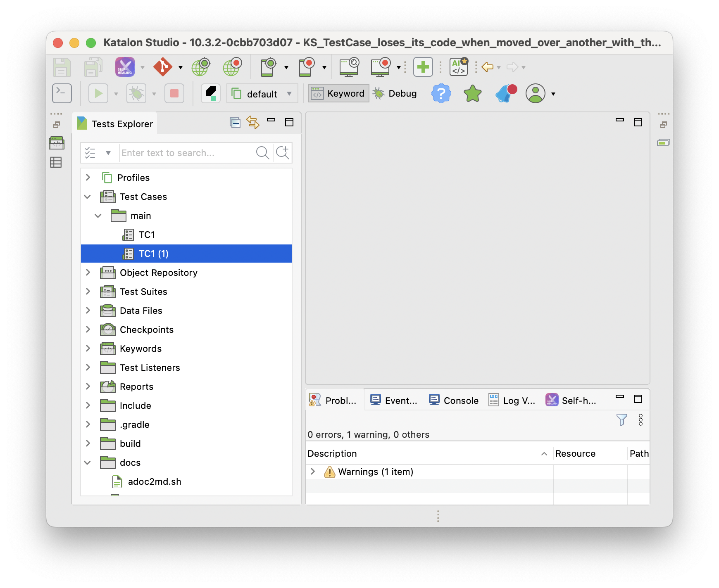Screen dimensions: 719x588
Task: Open the Self-Healing toolbar icon
Action: point(125,67)
